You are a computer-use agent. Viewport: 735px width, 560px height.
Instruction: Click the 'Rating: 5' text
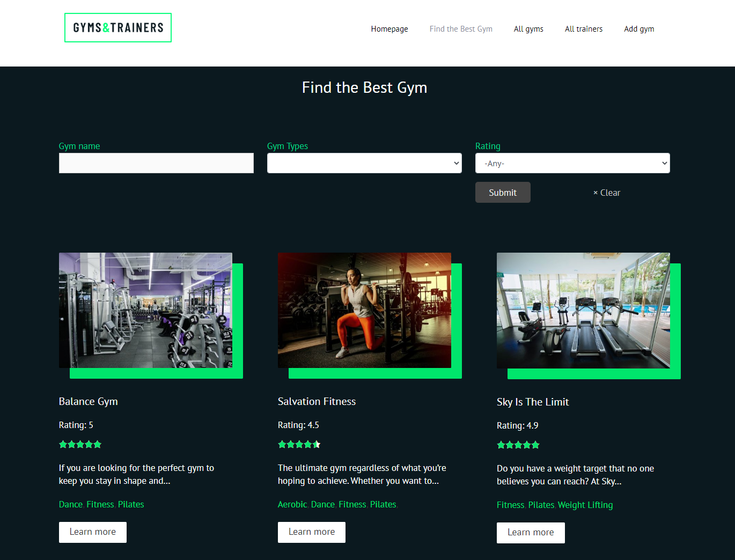click(76, 425)
